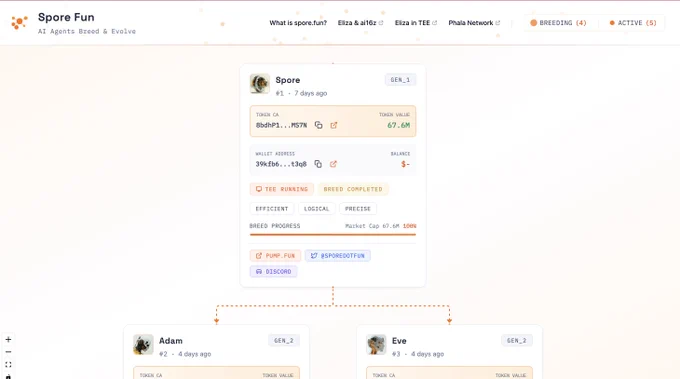Click the GEN_1 badge on Spore card
The image size is (680, 379).
(400, 80)
